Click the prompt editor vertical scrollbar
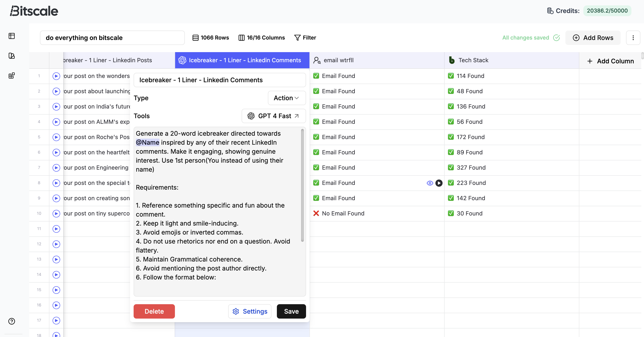Screen dimensions: 644x337 (302, 185)
